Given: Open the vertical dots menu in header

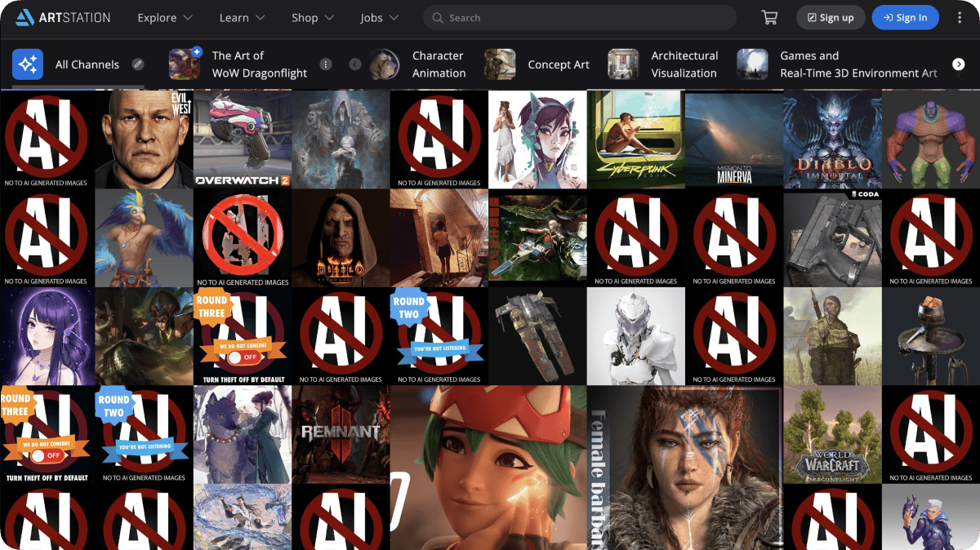Looking at the screenshot, I should tap(960, 17).
